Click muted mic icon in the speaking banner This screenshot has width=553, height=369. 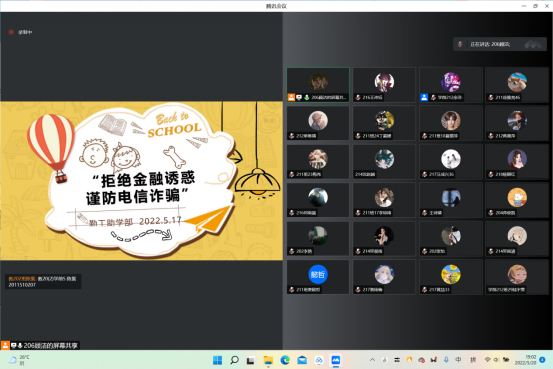tap(460, 44)
